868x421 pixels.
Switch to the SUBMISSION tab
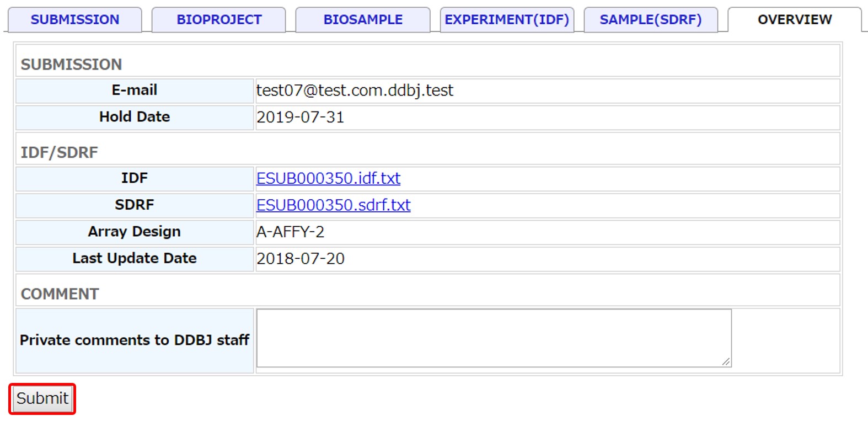coord(74,20)
